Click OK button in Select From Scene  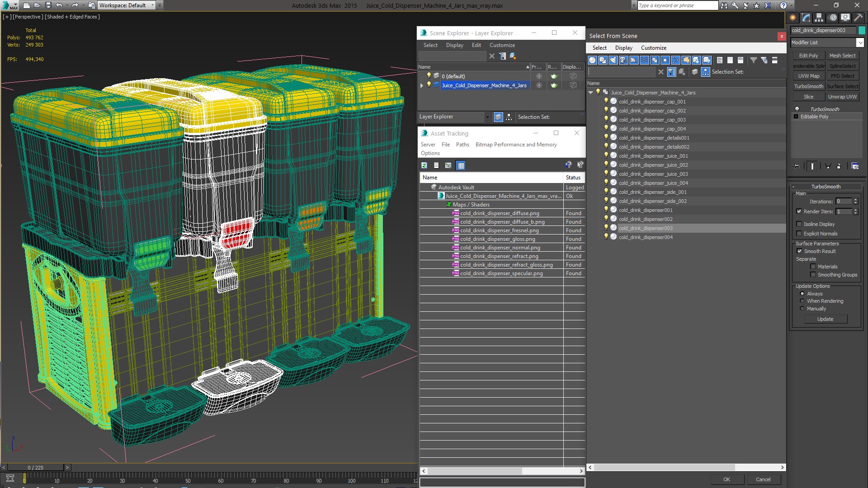[726, 479]
